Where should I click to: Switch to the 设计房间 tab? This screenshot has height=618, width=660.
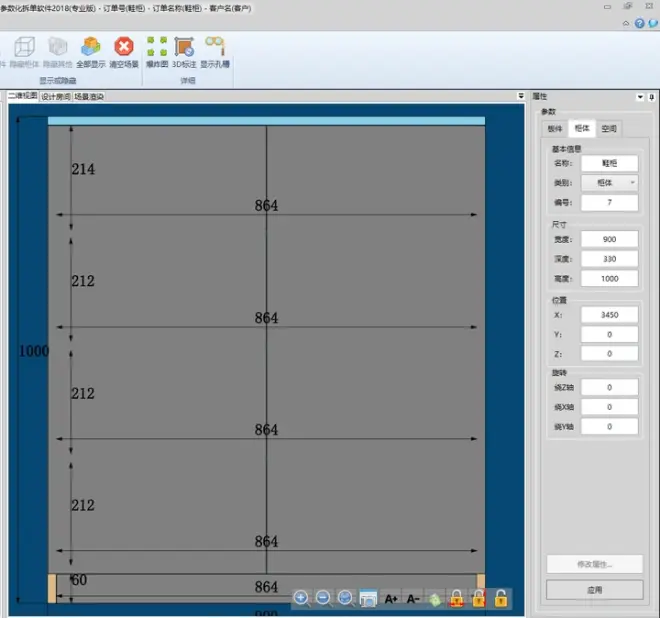[55, 97]
